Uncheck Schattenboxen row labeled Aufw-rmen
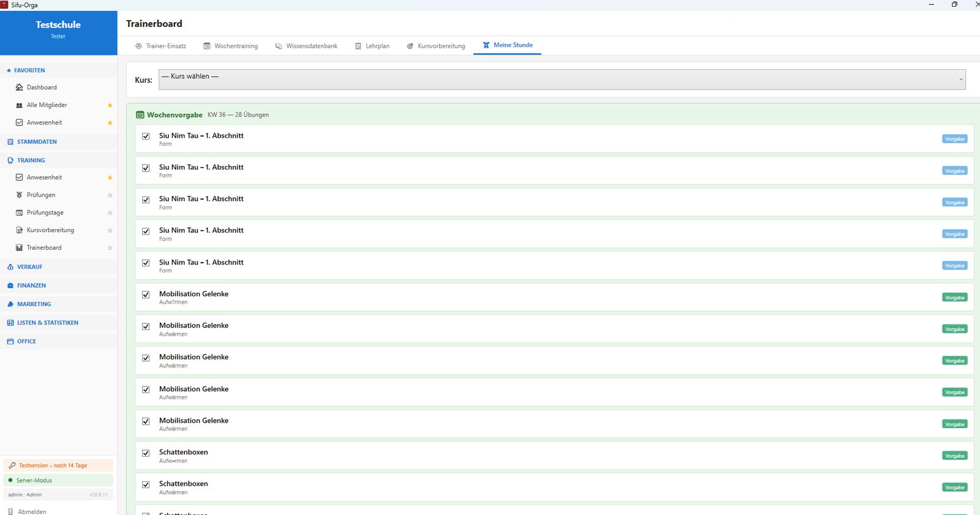 [146, 453]
